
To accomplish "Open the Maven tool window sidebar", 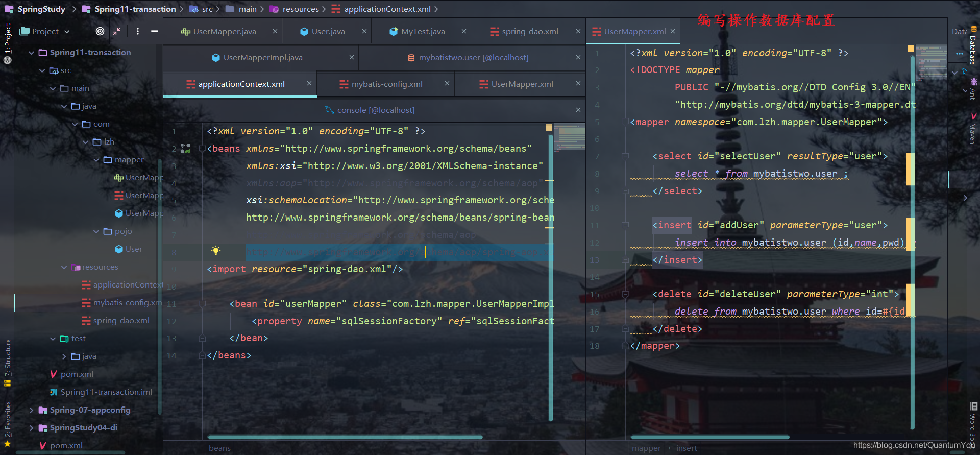I will click(973, 129).
